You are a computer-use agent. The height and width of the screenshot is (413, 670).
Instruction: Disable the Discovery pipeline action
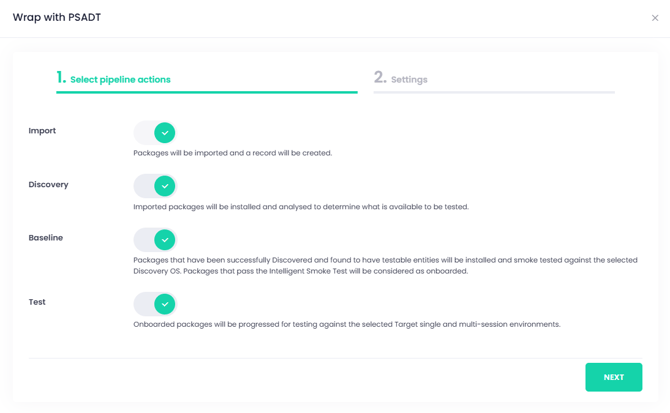coord(155,186)
